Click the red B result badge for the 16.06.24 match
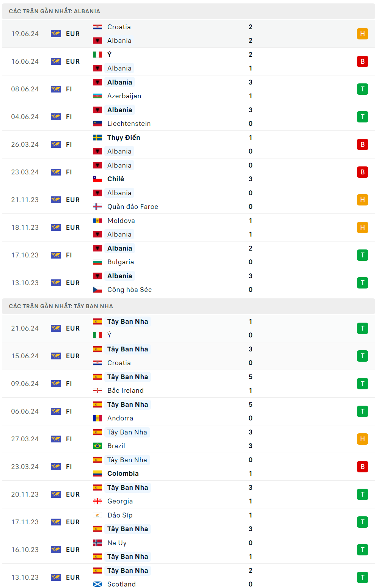Screen dimensions: 377x588 tap(362, 61)
